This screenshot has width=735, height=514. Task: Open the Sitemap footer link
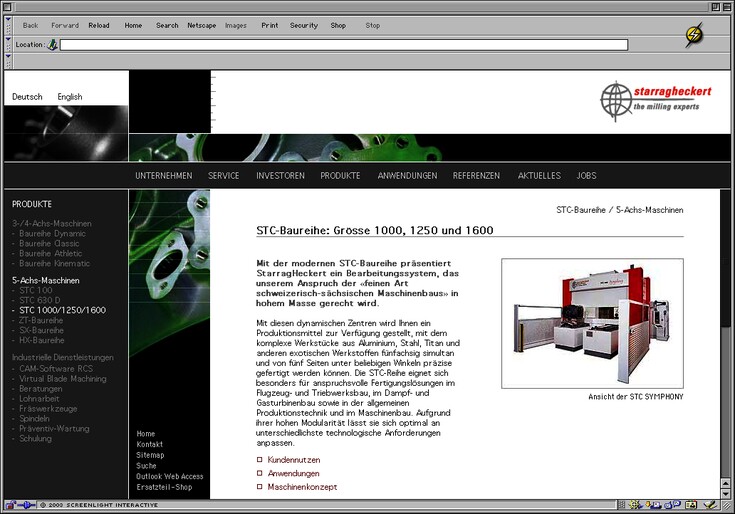(x=150, y=455)
